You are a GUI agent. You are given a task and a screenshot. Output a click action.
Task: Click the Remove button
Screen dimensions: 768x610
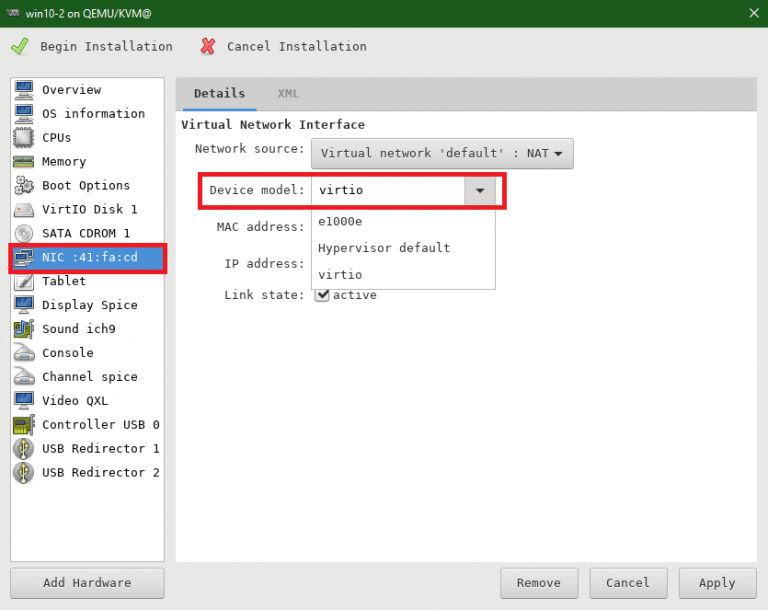pyautogui.click(x=538, y=583)
